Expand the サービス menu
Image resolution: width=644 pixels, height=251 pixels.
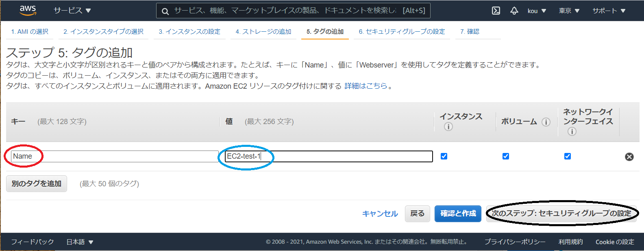tap(72, 11)
